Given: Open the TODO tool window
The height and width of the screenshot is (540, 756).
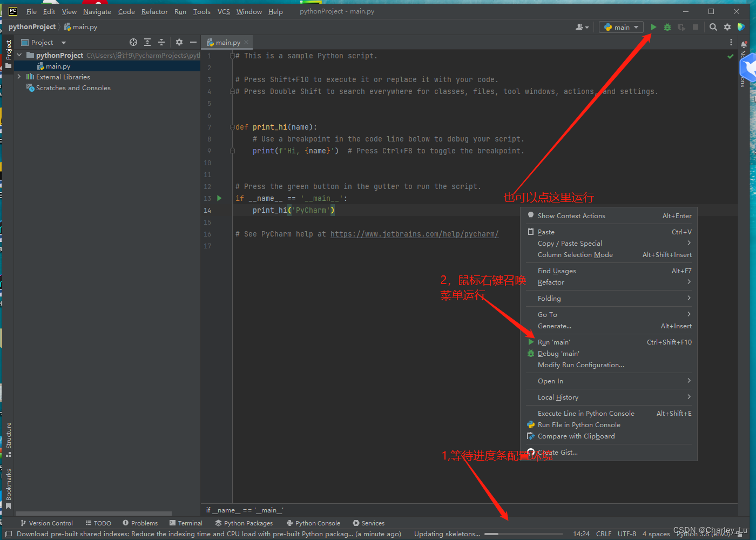Looking at the screenshot, I should (98, 523).
